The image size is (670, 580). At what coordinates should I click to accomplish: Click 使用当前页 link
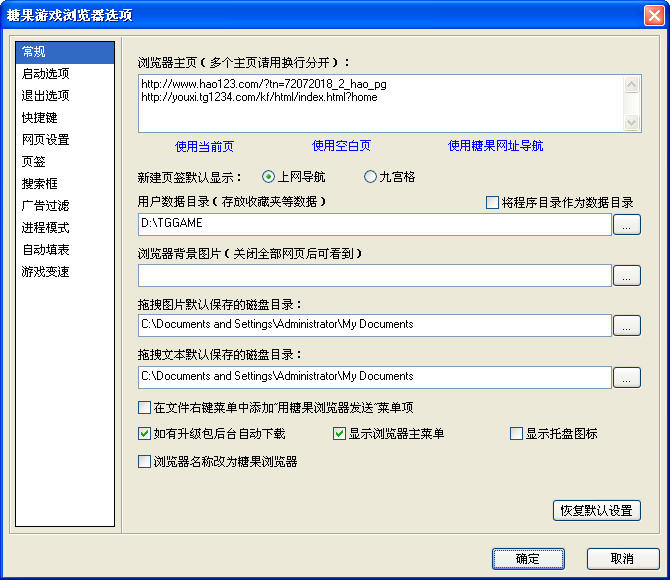click(204, 146)
